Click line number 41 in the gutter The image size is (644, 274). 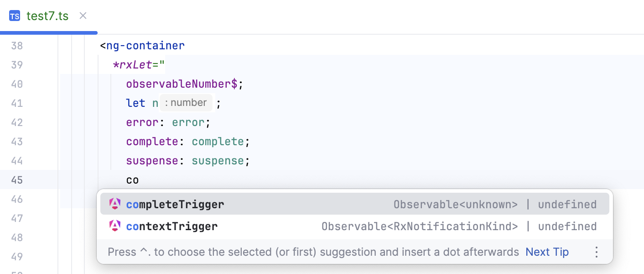tap(17, 103)
